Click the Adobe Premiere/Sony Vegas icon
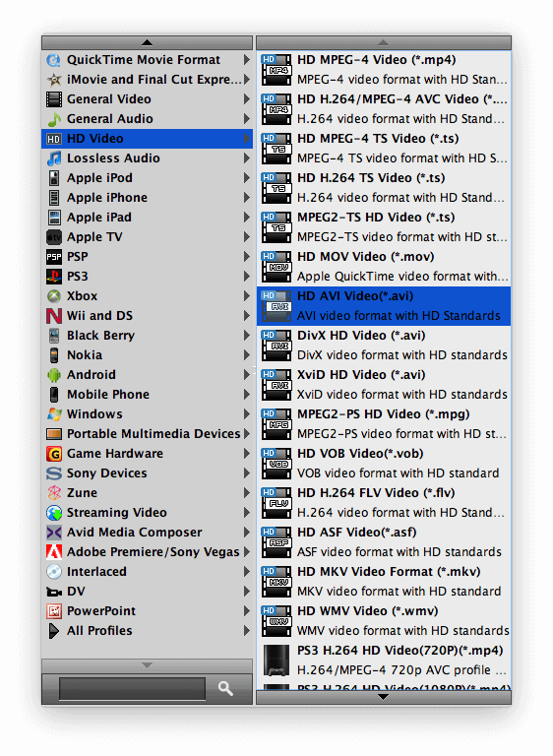Screen dimensions: 553x756 53,552
